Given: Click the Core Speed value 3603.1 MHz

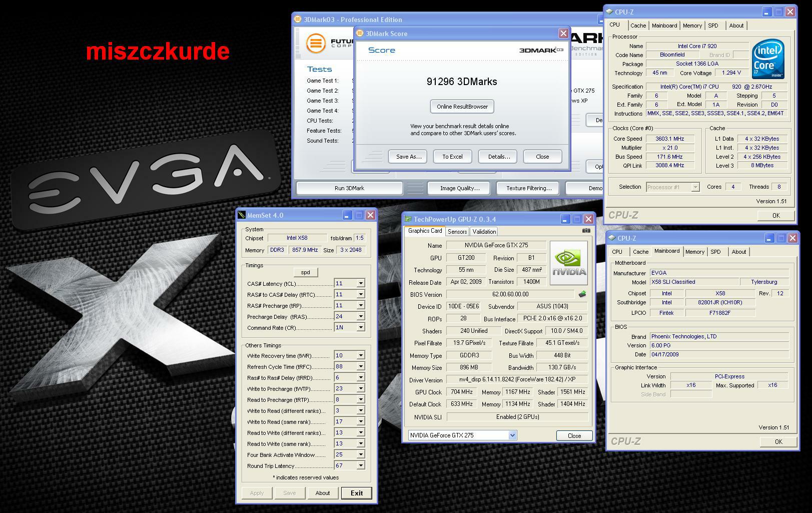Looking at the screenshot, I should click(669, 139).
